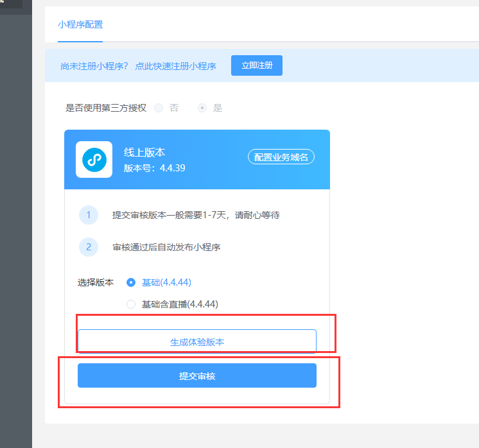Click the 版本号：4.4.39 text
The width and height of the screenshot is (479, 448).
tap(155, 168)
